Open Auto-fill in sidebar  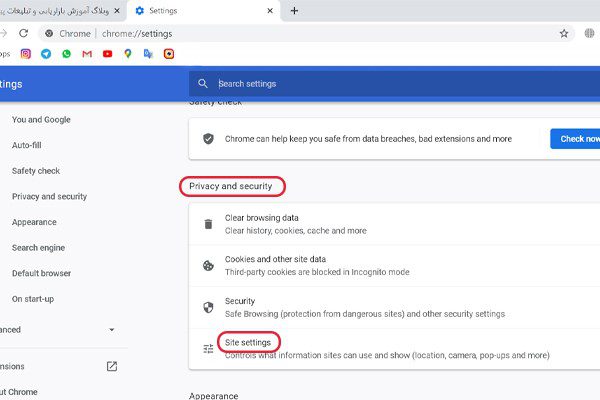click(27, 145)
